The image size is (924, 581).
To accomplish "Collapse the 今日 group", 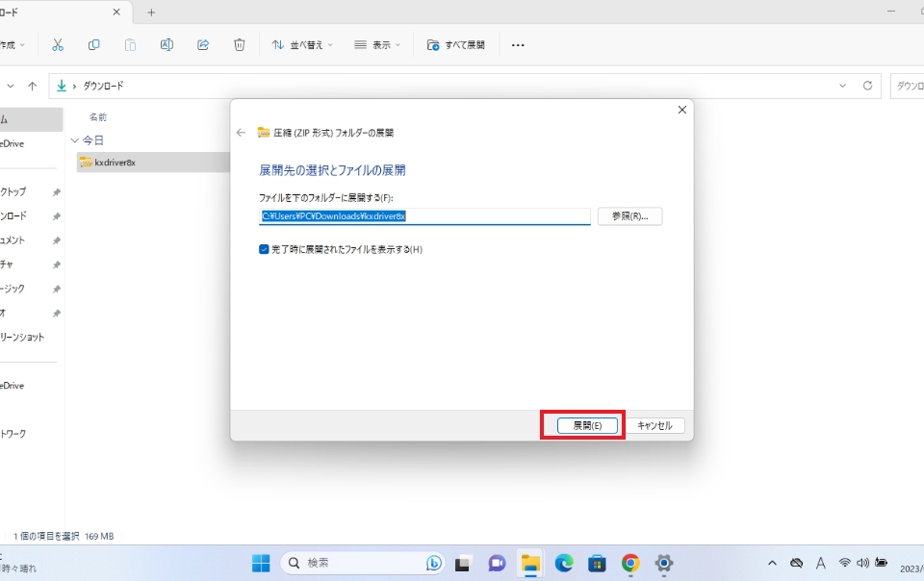I will 75,140.
